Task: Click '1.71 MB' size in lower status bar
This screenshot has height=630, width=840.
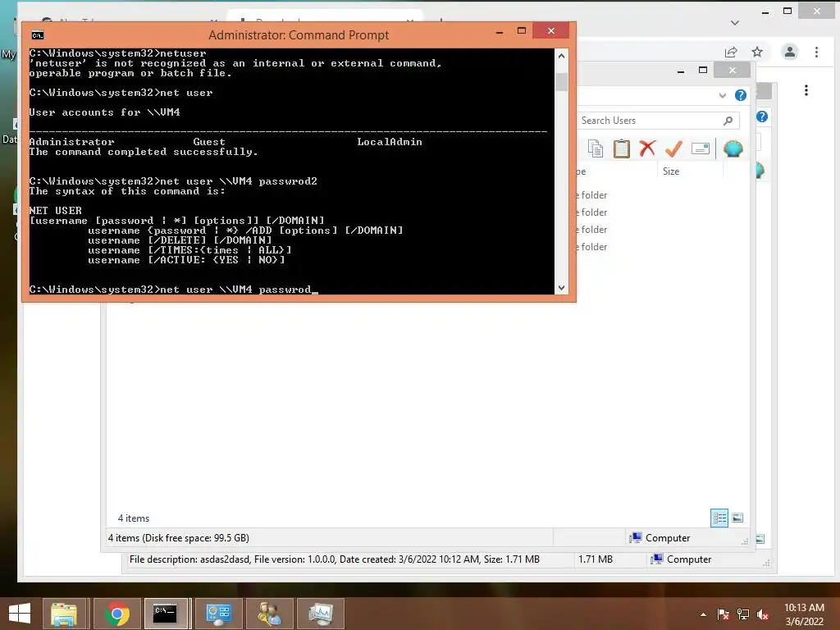Action: (x=596, y=559)
